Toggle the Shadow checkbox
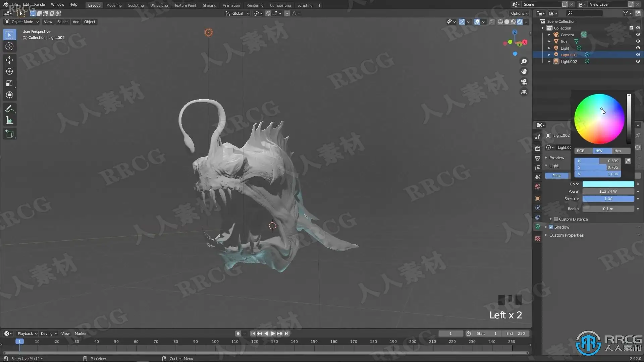The image size is (644, 362). click(551, 227)
